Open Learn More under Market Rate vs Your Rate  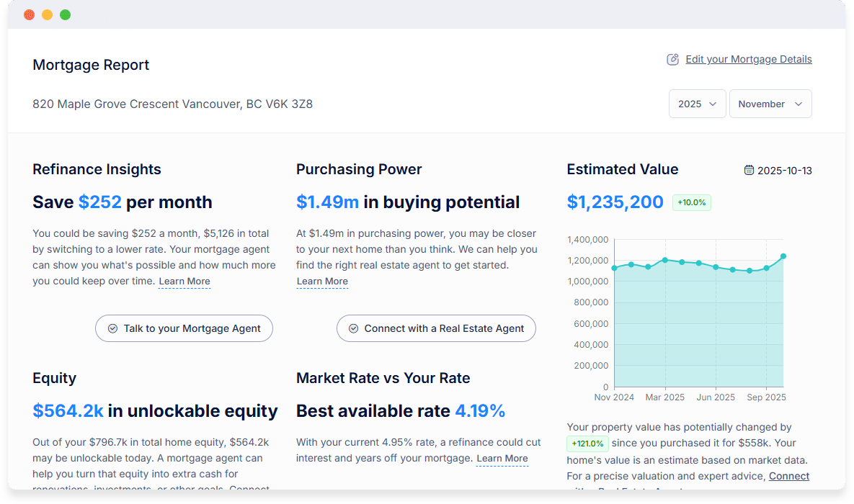pyautogui.click(x=502, y=459)
